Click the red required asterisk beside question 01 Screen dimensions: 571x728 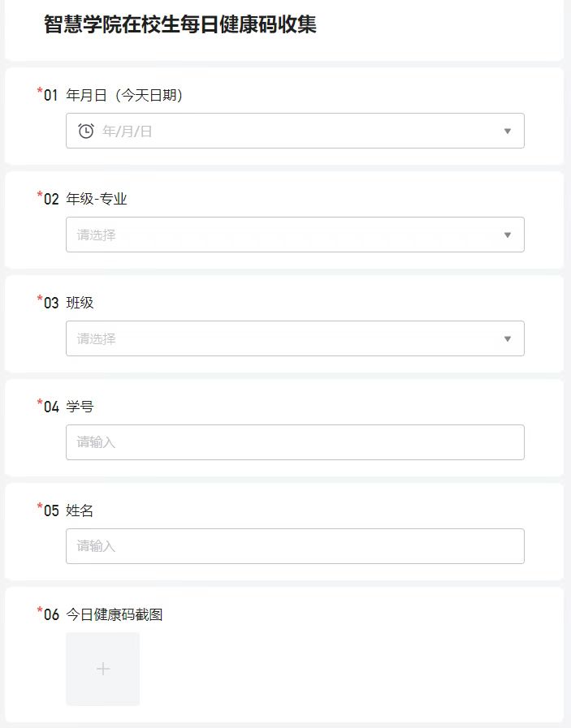[x=40, y=92]
